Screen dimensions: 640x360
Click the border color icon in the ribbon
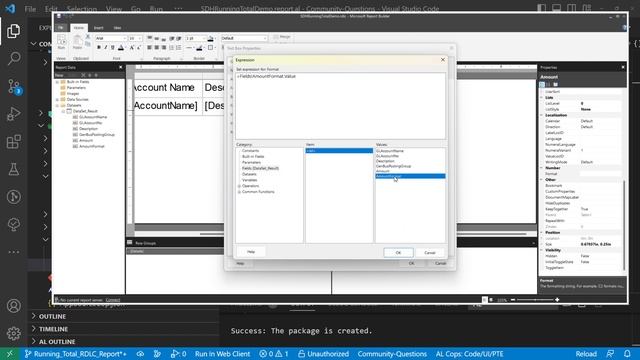(x=199, y=48)
